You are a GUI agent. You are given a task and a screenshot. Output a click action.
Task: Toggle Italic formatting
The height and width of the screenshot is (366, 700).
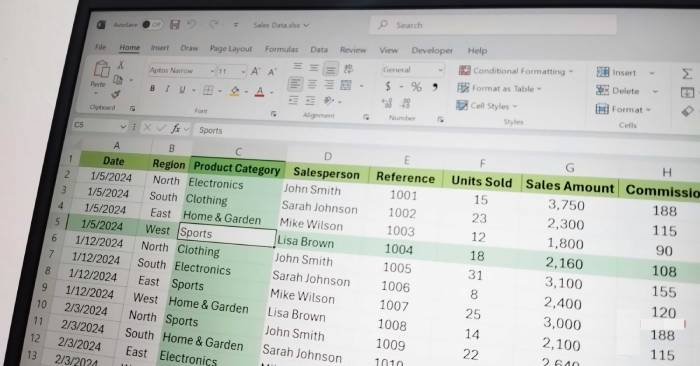pos(167,89)
